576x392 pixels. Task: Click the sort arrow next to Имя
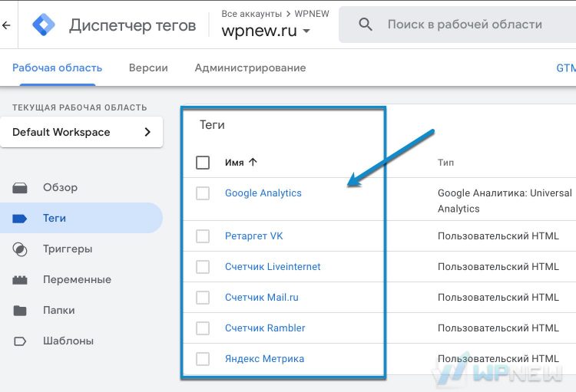pyautogui.click(x=253, y=162)
